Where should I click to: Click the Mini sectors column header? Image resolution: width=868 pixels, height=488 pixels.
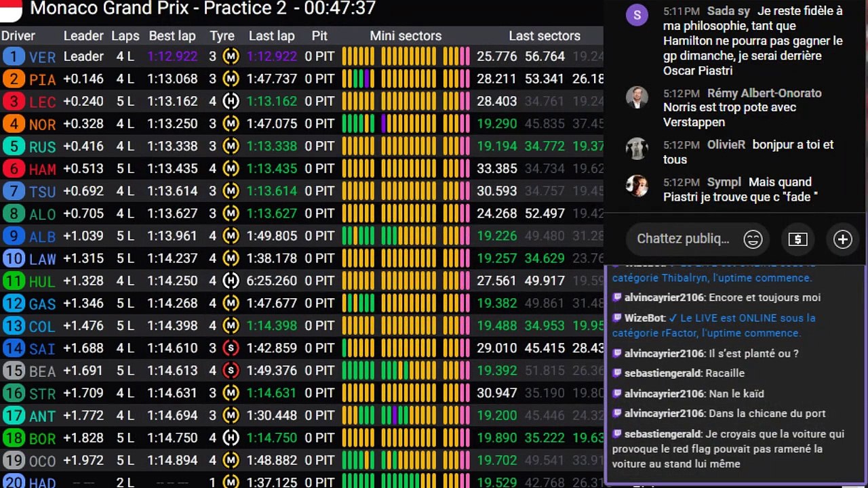pyautogui.click(x=406, y=36)
